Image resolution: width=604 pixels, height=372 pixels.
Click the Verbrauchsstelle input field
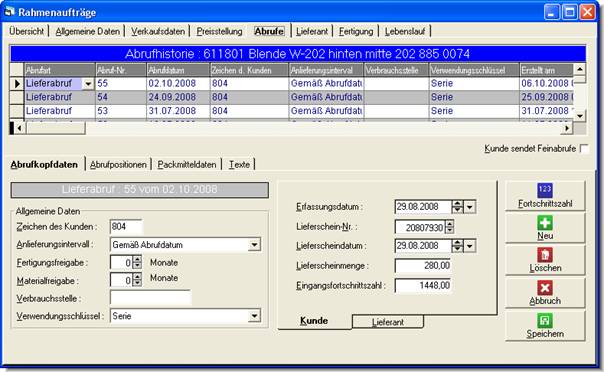click(151, 298)
